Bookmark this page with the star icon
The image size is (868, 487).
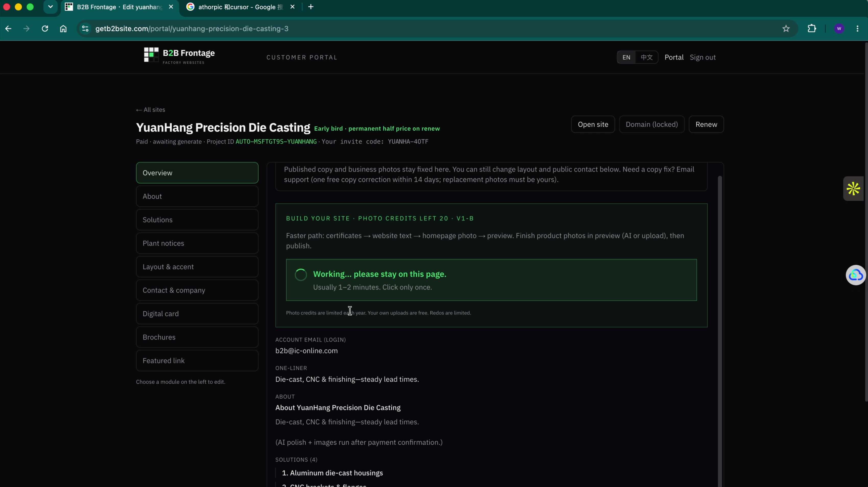[x=786, y=29]
